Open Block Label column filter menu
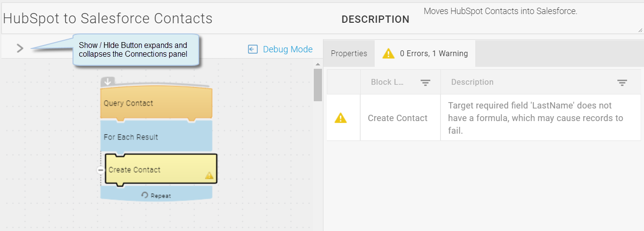This screenshot has width=644, height=231. click(425, 83)
